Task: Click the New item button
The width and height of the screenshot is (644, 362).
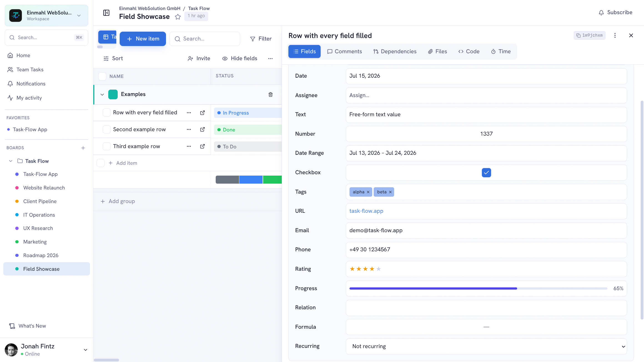Action: [143, 39]
